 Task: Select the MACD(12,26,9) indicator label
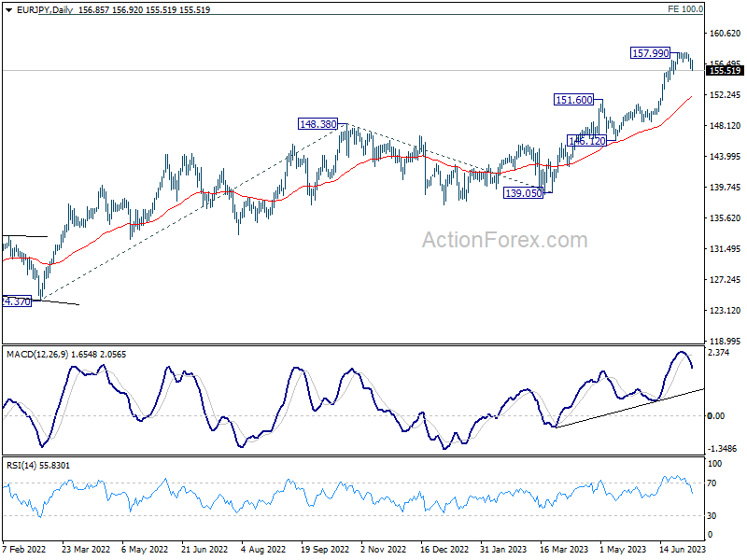pyautogui.click(x=37, y=355)
